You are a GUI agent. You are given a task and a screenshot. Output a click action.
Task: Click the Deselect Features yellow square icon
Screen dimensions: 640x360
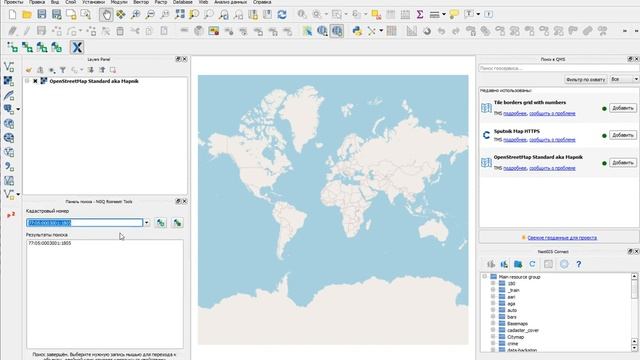click(x=376, y=15)
